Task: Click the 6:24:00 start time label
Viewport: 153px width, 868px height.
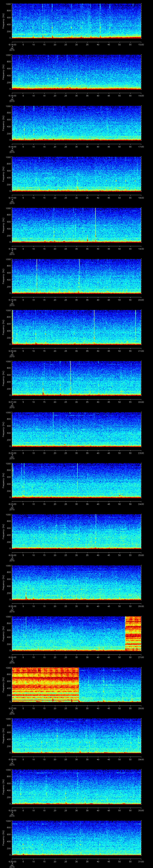Action: [x=12, y=555]
